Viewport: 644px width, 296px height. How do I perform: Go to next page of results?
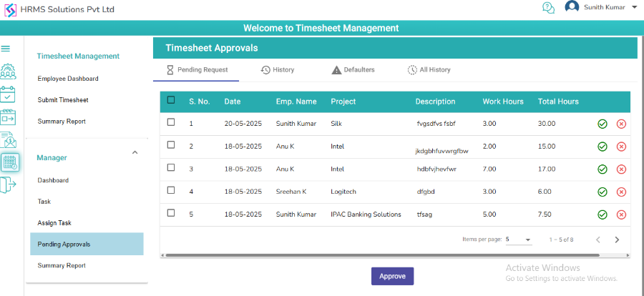tap(617, 240)
